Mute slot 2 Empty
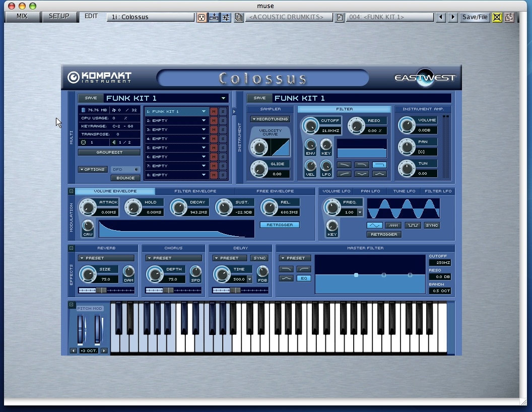The height and width of the screenshot is (412, 532). coord(214,121)
